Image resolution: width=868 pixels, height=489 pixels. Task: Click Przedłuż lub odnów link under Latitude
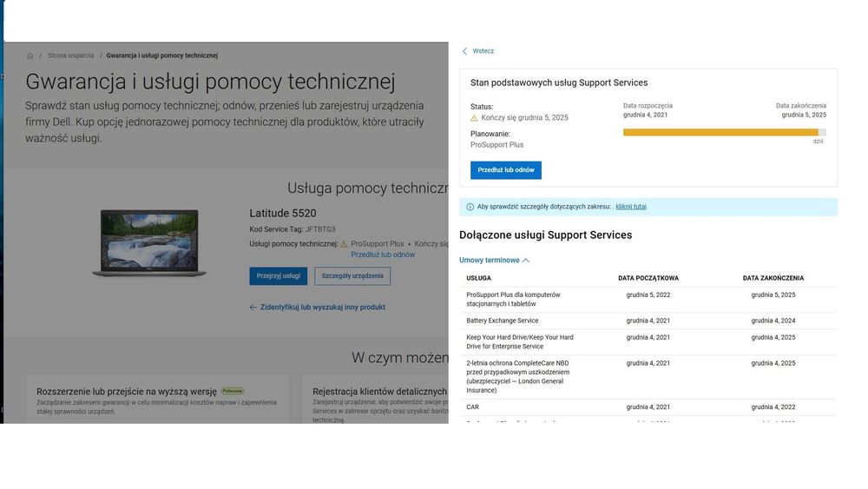[383, 254]
